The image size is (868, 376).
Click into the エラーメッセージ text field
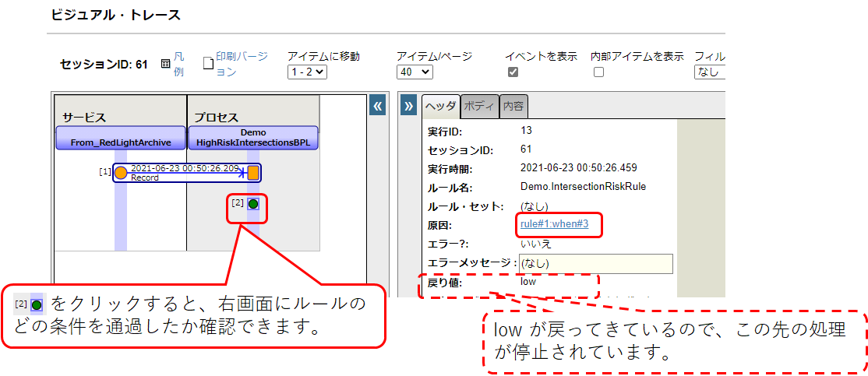coord(595,264)
